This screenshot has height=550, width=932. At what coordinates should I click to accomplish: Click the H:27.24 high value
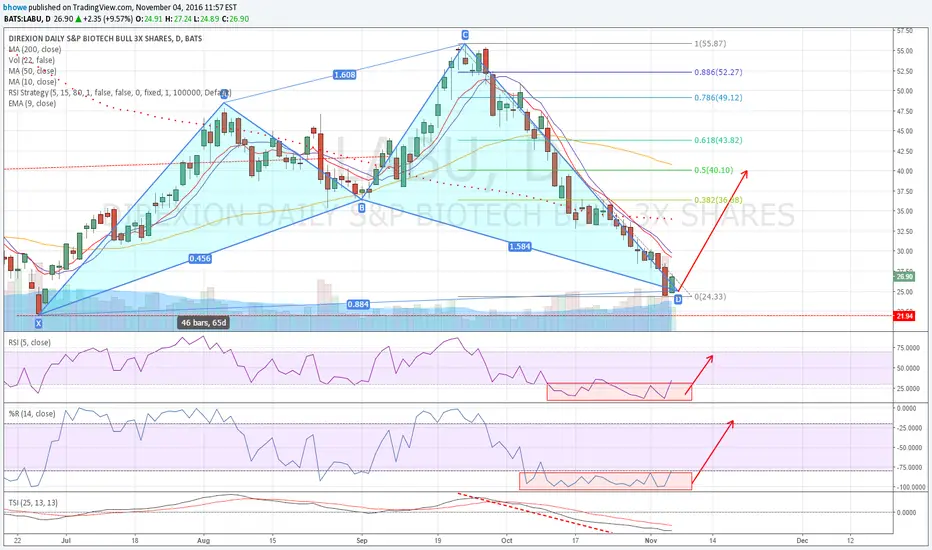tap(180, 19)
